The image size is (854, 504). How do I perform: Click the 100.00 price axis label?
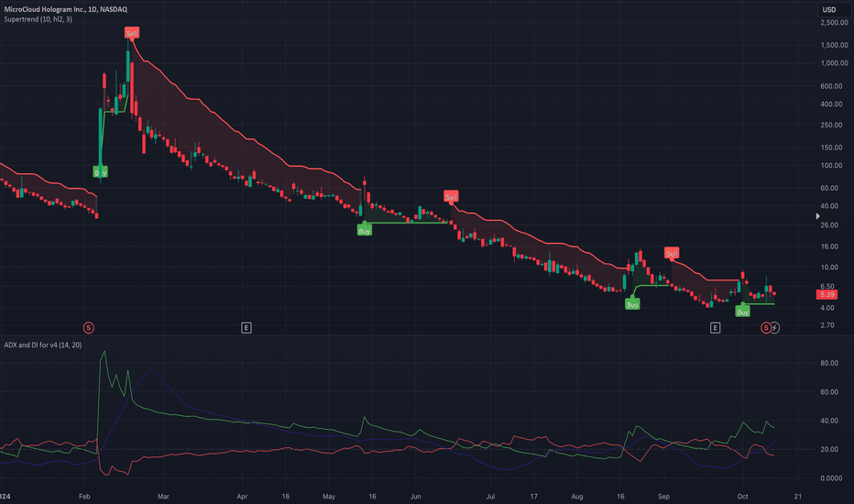pyautogui.click(x=832, y=165)
